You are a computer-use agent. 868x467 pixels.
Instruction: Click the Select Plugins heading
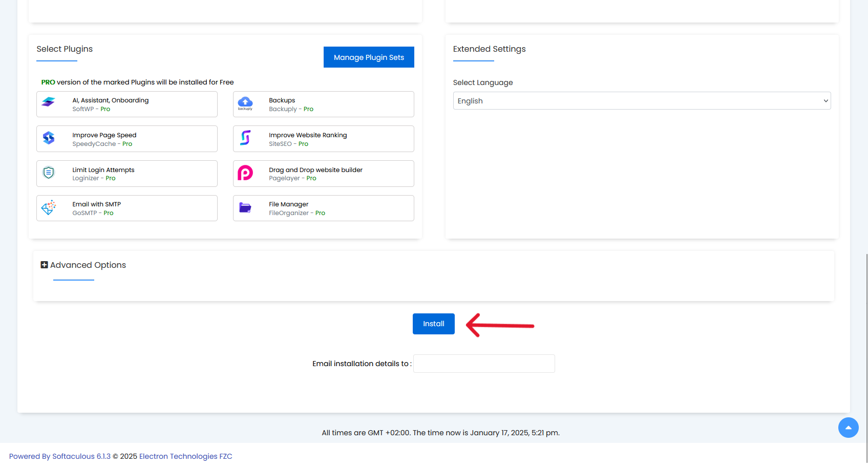[65, 49]
